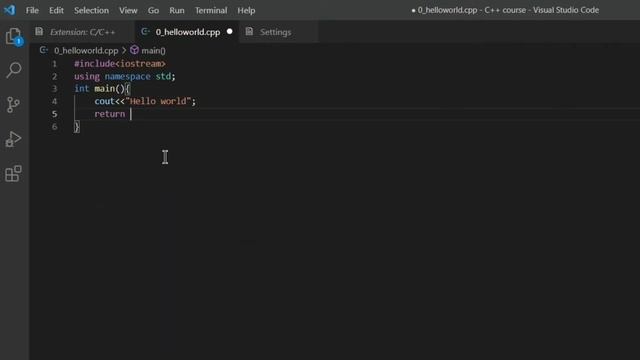Click the "Hello world" string literal
The width and height of the screenshot is (640, 360).
click(158, 101)
